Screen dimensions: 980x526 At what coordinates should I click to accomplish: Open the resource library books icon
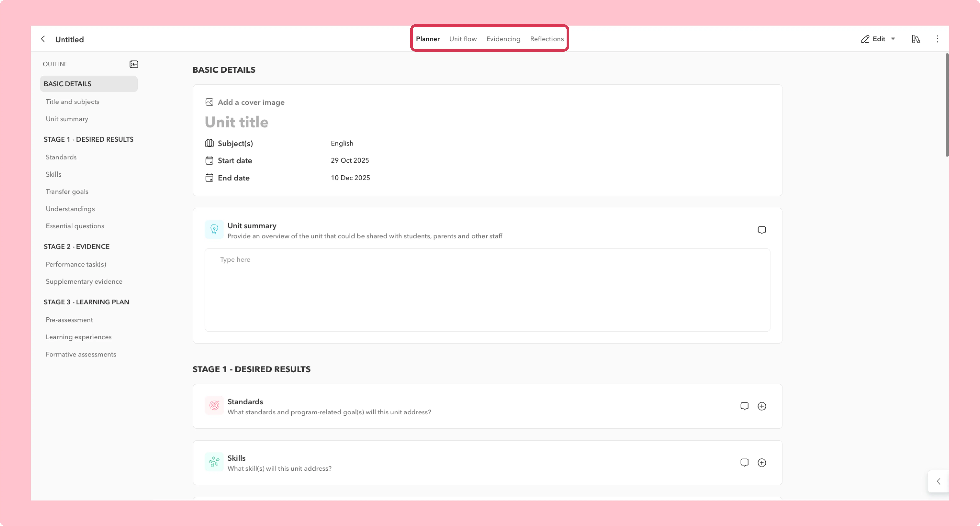coord(916,39)
